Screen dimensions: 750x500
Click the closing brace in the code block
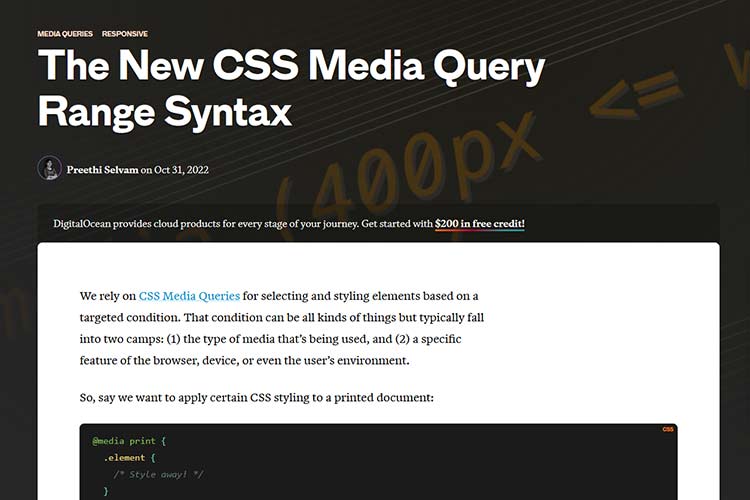pyautogui.click(x=106, y=491)
